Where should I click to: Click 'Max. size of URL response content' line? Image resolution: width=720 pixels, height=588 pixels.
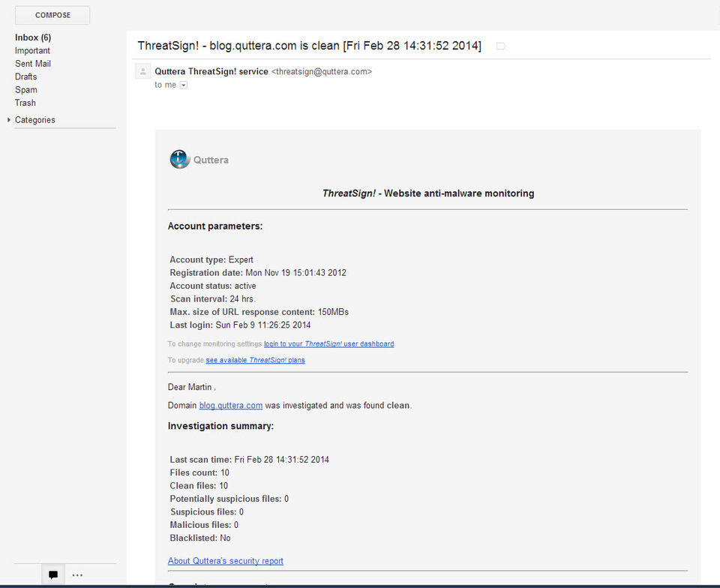click(259, 312)
